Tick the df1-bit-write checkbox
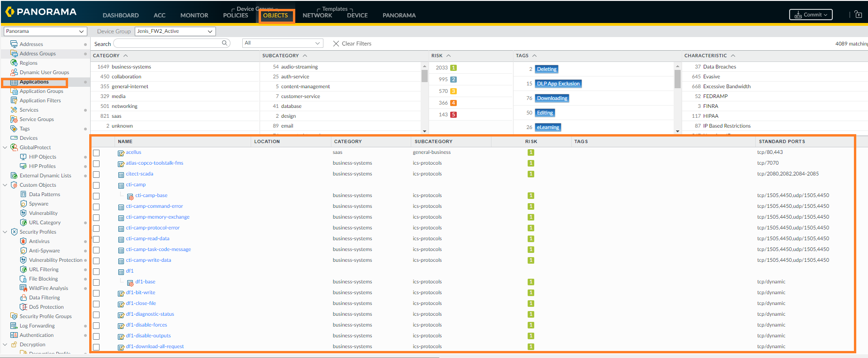Image resolution: width=868 pixels, height=358 pixels. pos(96,293)
